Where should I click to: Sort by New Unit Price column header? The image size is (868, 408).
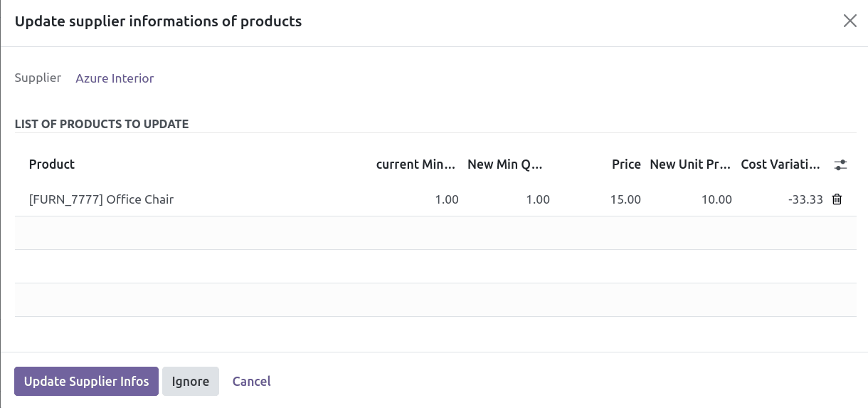tap(690, 164)
